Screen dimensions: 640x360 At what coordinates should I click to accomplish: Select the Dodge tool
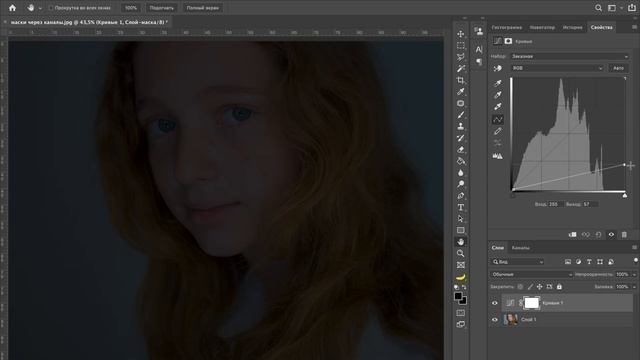pos(460,184)
